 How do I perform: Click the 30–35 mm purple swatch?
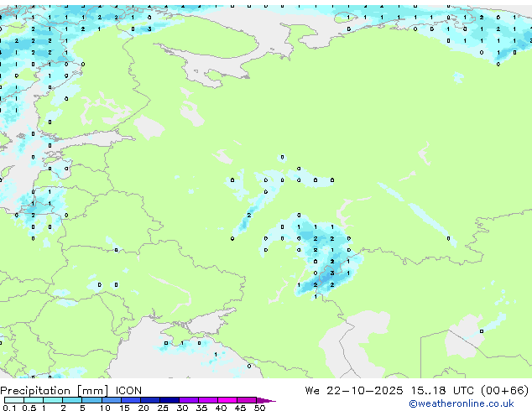tap(189, 400)
